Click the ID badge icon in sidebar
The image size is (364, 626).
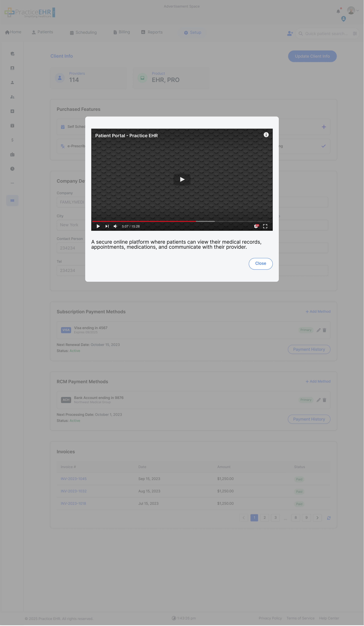pos(12,154)
